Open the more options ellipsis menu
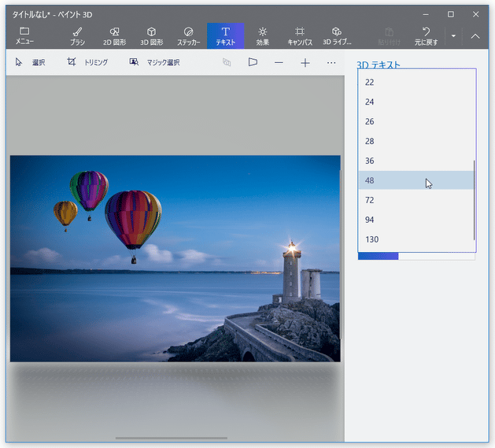 click(x=331, y=62)
